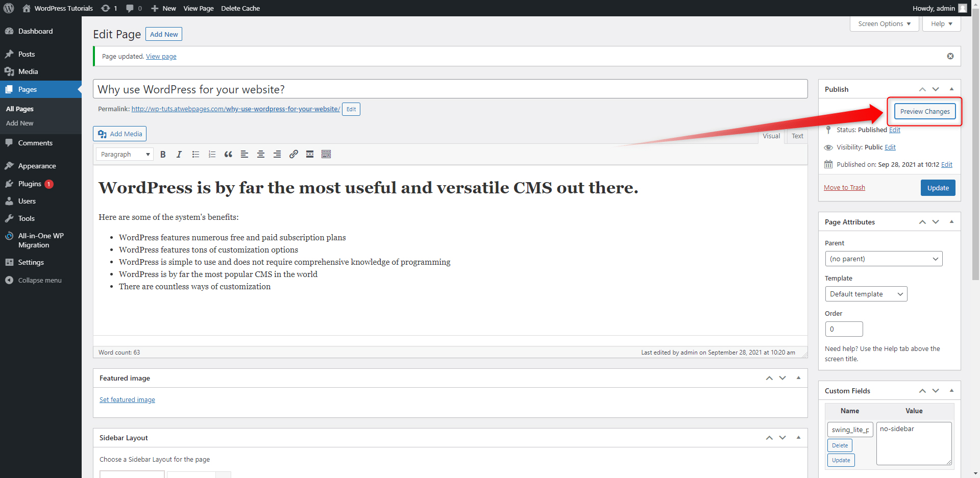
Task: Edit the publish Status
Action: (895, 130)
